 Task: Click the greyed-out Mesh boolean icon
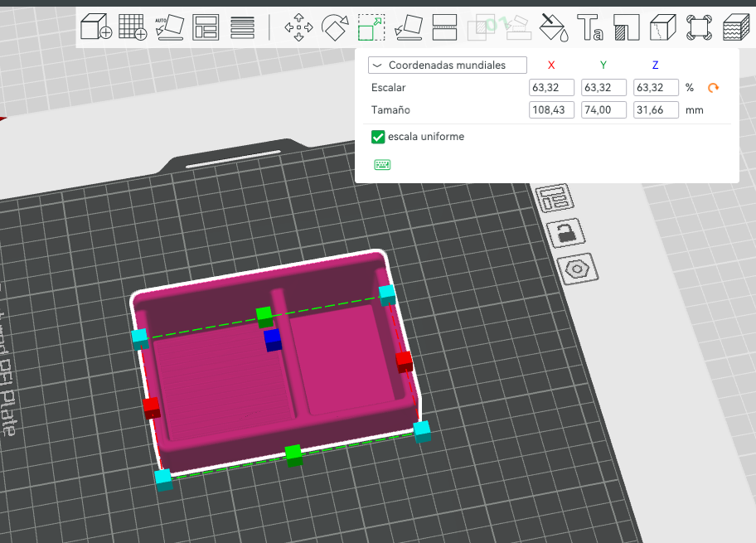pyautogui.click(x=481, y=28)
